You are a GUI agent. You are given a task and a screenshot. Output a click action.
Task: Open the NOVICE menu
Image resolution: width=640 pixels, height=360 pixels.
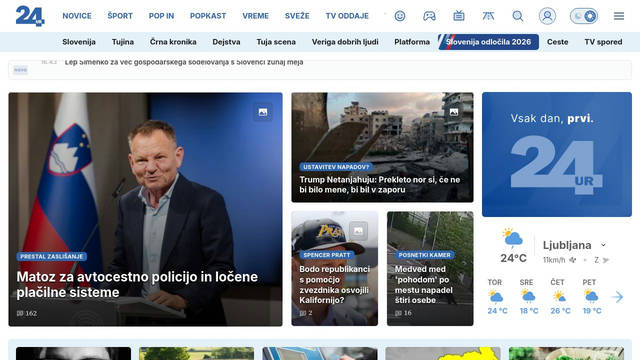[x=77, y=16]
